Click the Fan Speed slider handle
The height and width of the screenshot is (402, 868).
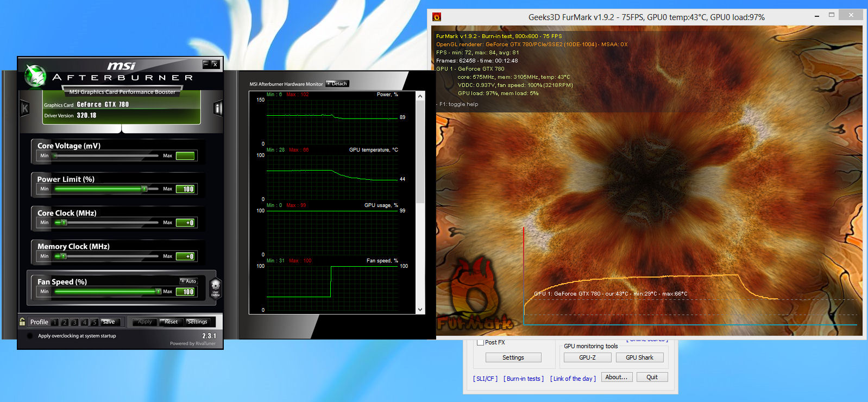tap(159, 292)
